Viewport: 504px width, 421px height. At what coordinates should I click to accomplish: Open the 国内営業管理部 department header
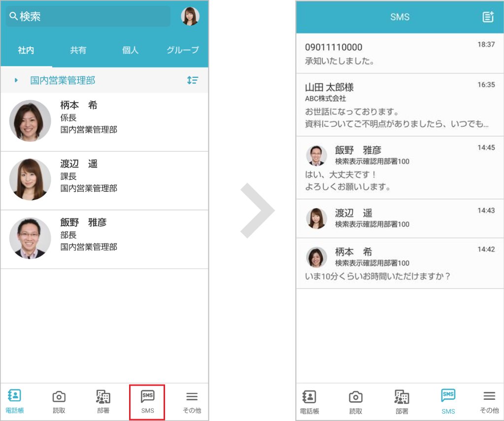pos(104,80)
